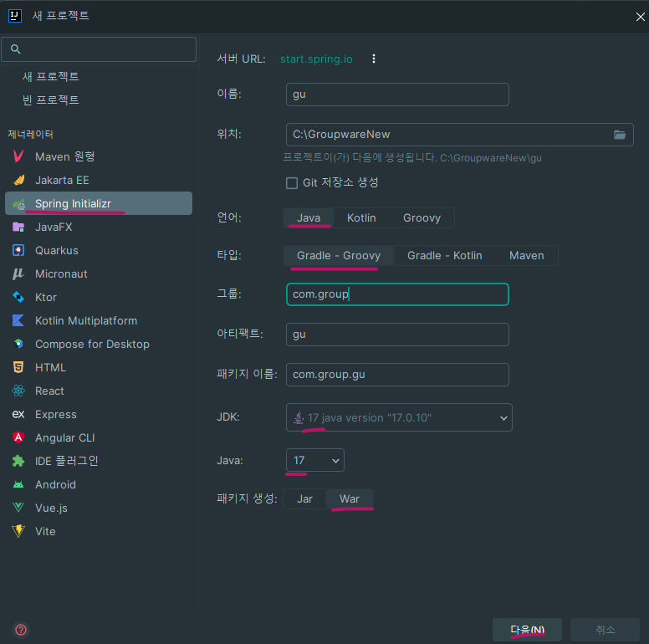Select 새 프로젝트 in the left list
Viewport: 649px width, 644px height.
point(50,77)
